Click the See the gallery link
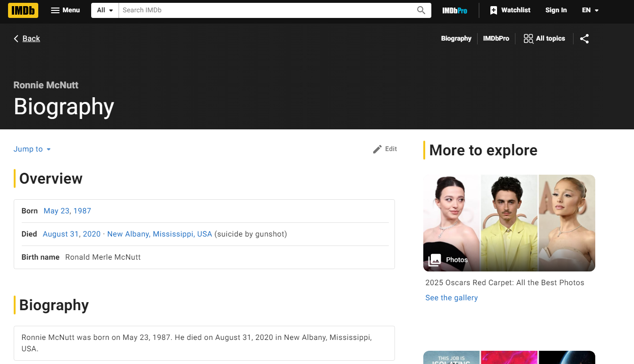 tap(452, 298)
